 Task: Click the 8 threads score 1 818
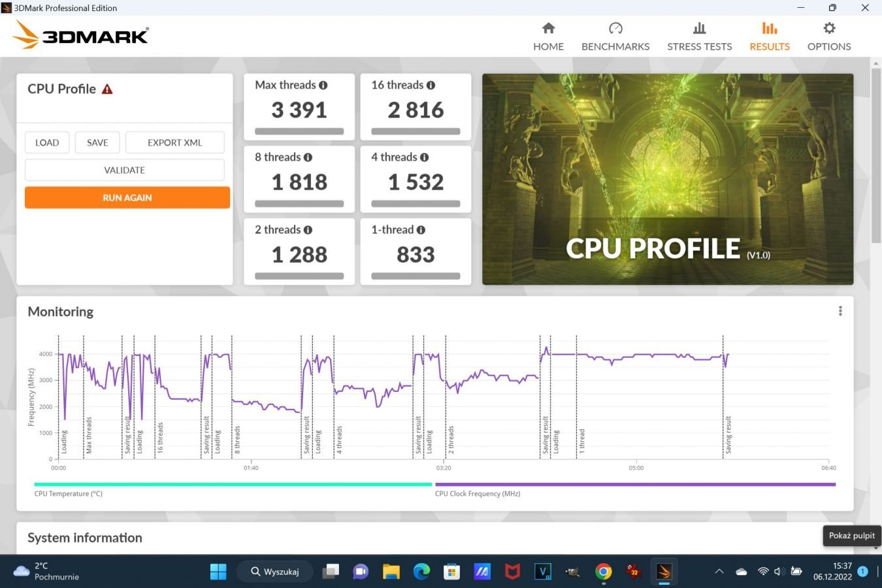[299, 182]
